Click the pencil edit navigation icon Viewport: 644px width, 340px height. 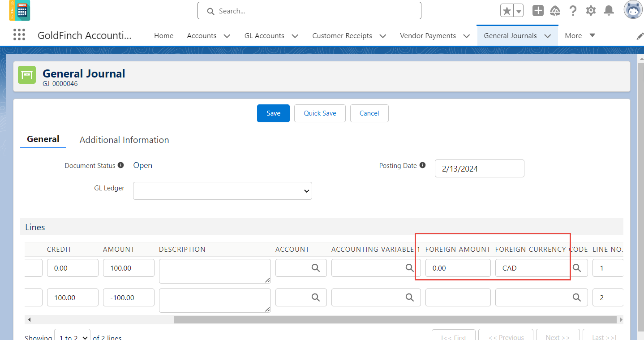(640, 36)
